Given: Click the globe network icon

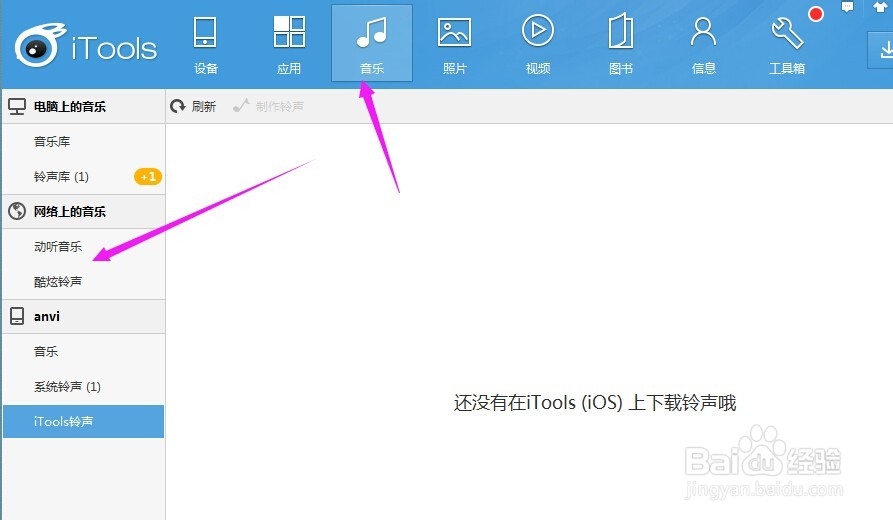Looking at the screenshot, I should coord(17,211).
